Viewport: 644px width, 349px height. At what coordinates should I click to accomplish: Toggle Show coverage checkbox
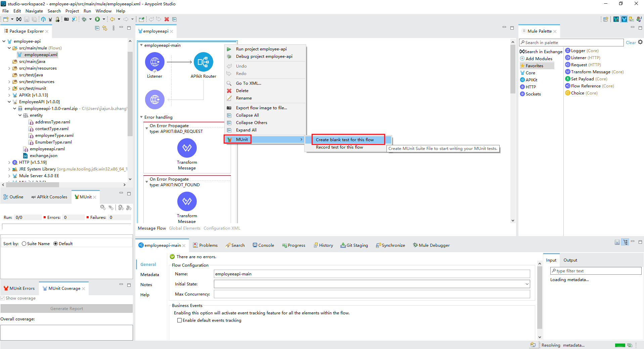pos(3,298)
